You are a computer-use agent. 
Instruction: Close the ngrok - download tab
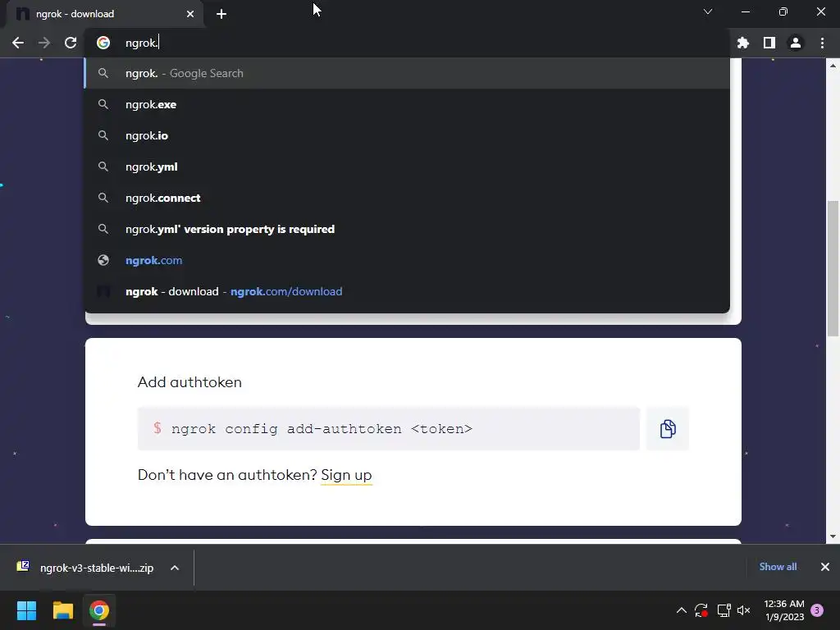coord(190,14)
